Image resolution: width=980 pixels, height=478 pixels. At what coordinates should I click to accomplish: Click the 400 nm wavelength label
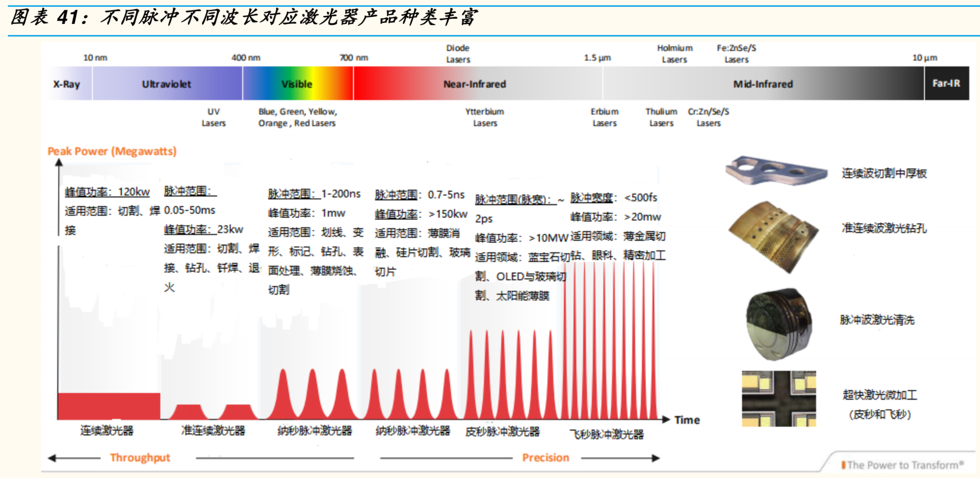pyautogui.click(x=246, y=58)
